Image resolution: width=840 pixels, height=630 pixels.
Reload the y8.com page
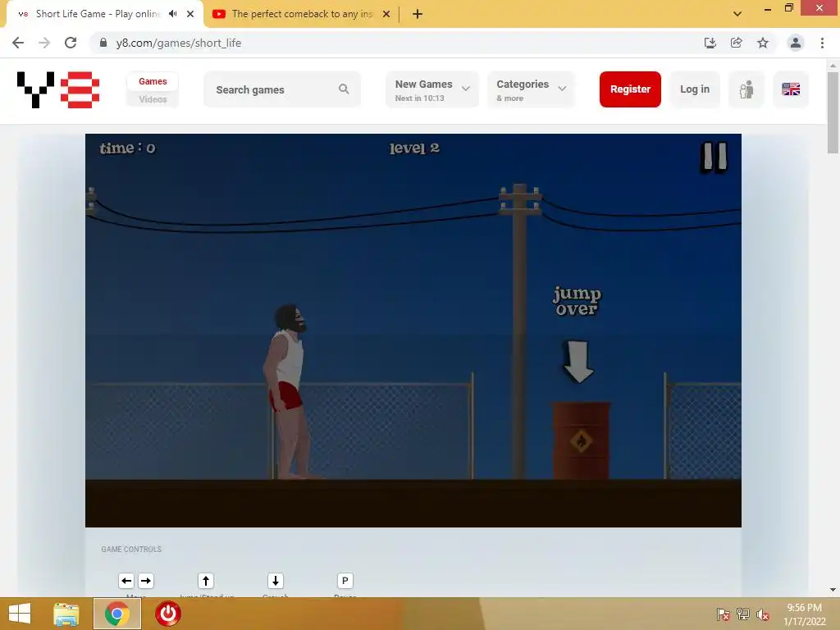pos(71,43)
